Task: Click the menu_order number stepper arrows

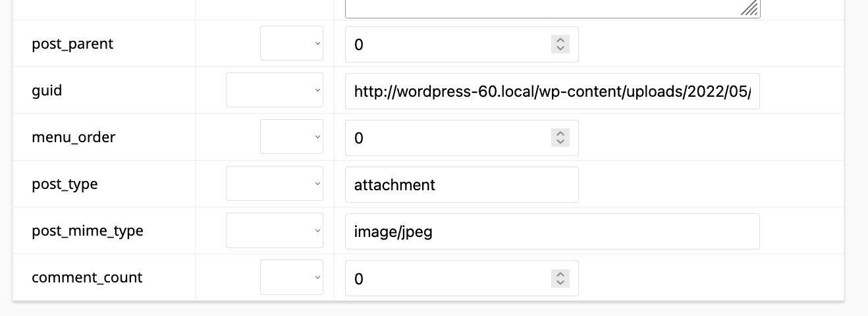Action: click(560, 138)
